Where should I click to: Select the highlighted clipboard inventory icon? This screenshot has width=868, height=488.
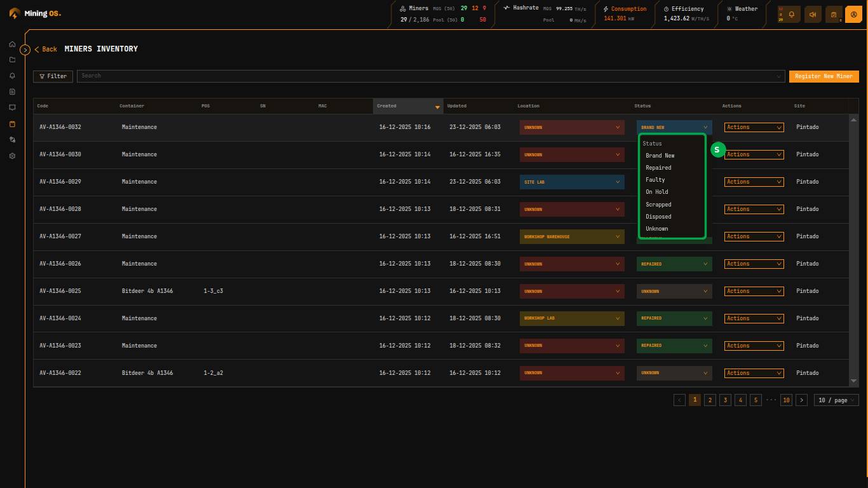11,124
